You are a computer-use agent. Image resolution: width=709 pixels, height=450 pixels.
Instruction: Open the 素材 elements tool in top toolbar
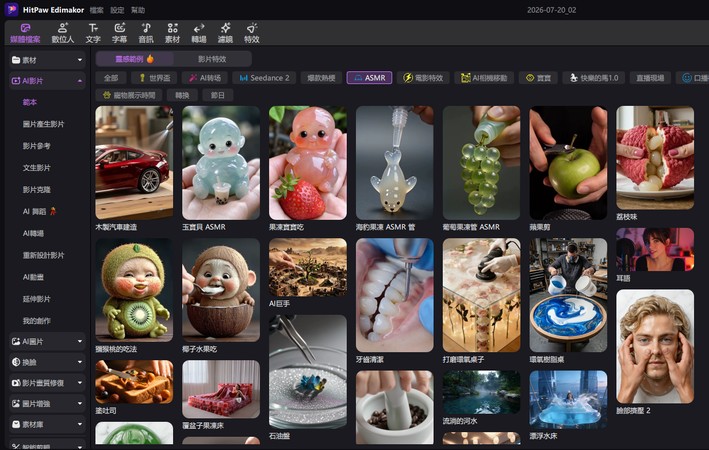(x=172, y=33)
